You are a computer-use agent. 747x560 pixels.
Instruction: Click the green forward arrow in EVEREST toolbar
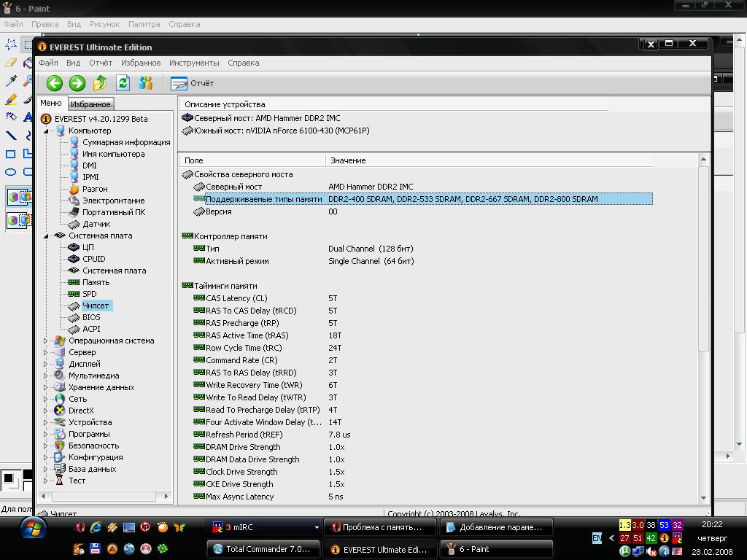(77, 83)
